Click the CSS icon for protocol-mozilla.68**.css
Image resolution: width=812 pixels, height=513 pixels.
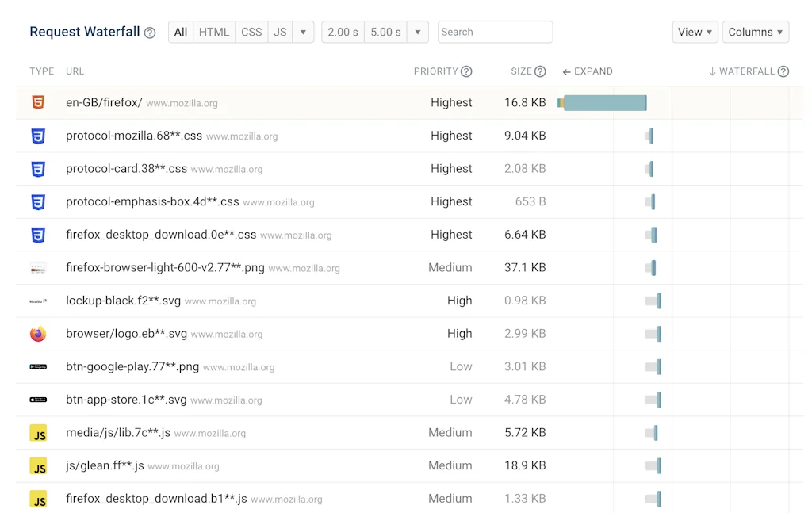tap(38, 136)
